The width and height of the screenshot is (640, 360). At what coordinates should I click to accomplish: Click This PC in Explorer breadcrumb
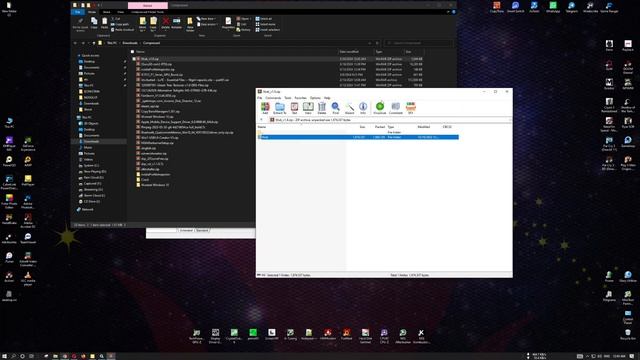pos(112,43)
